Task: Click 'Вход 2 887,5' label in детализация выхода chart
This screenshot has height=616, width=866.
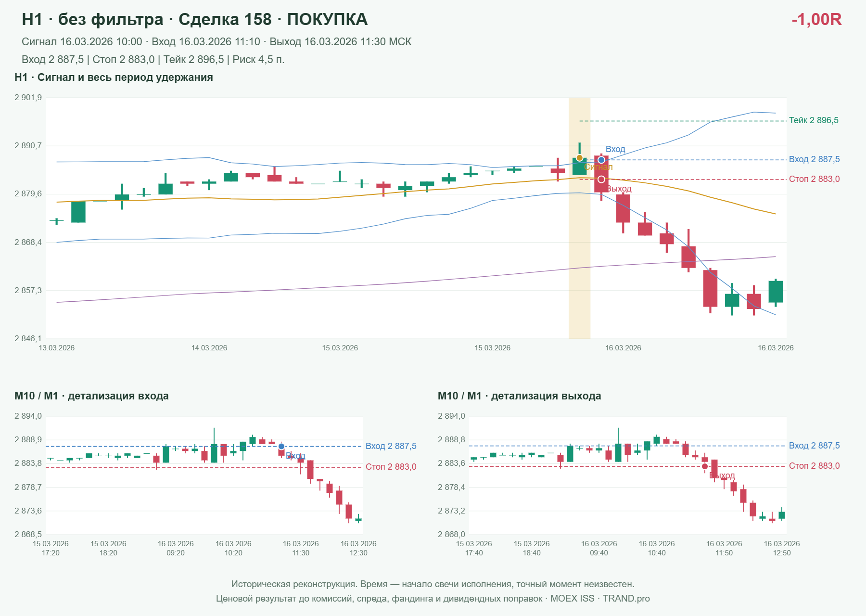Action: (x=815, y=446)
